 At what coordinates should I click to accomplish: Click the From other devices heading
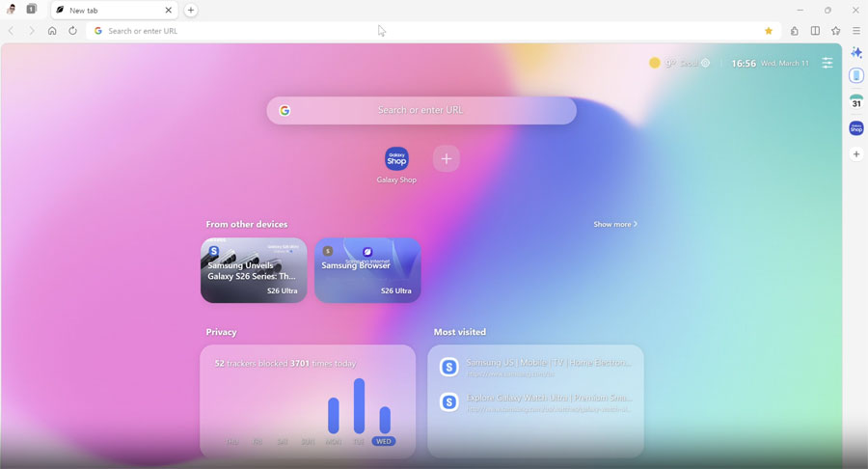[x=247, y=224]
